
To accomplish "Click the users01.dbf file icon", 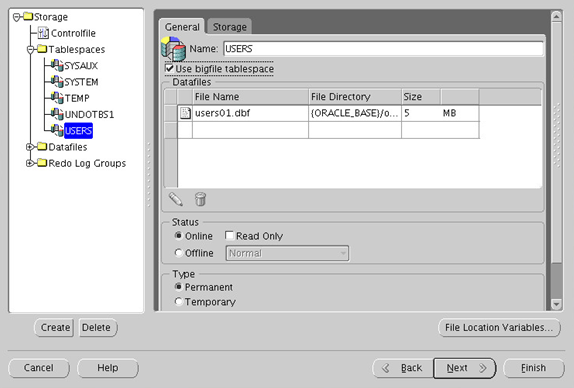I will pyautogui.click(x=185, y=113).
